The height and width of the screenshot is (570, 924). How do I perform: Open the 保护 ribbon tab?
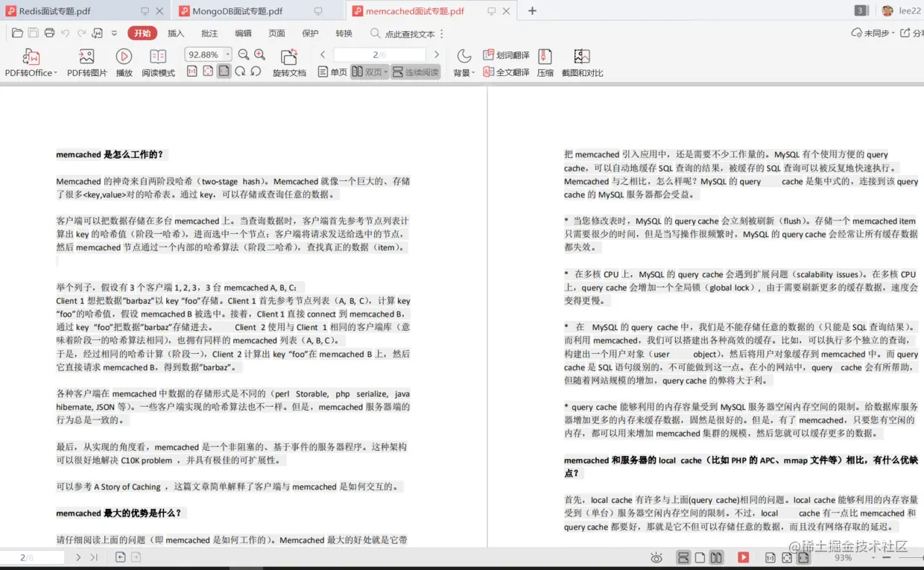[x=310, y=34]
